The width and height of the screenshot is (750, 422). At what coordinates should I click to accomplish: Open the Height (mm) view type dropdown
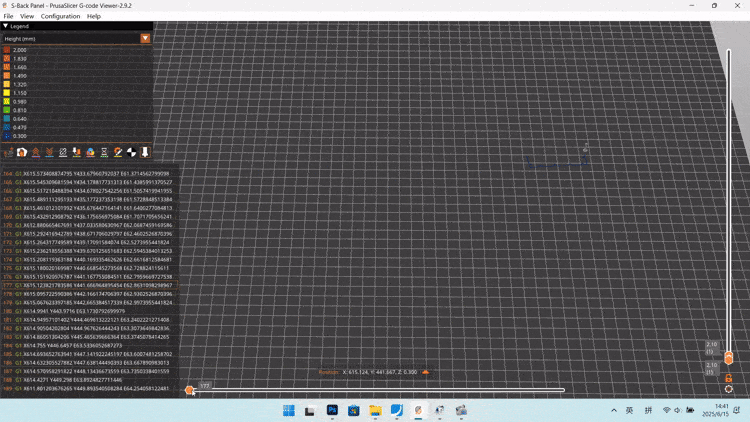pyautogui.click(x=145, y=38)
